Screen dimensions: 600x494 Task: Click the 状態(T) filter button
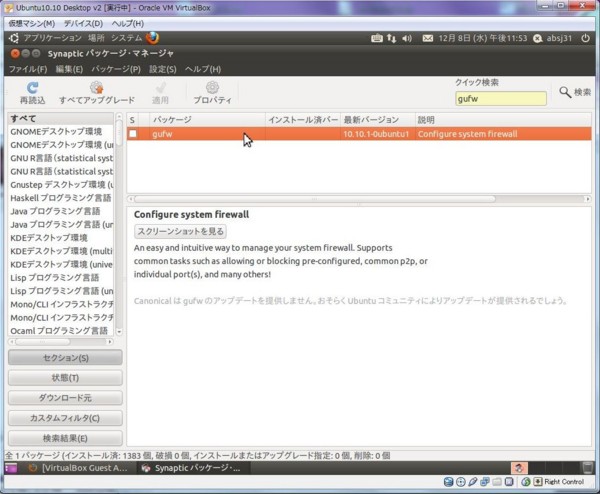pyautogui.click(x=65, y=378)
